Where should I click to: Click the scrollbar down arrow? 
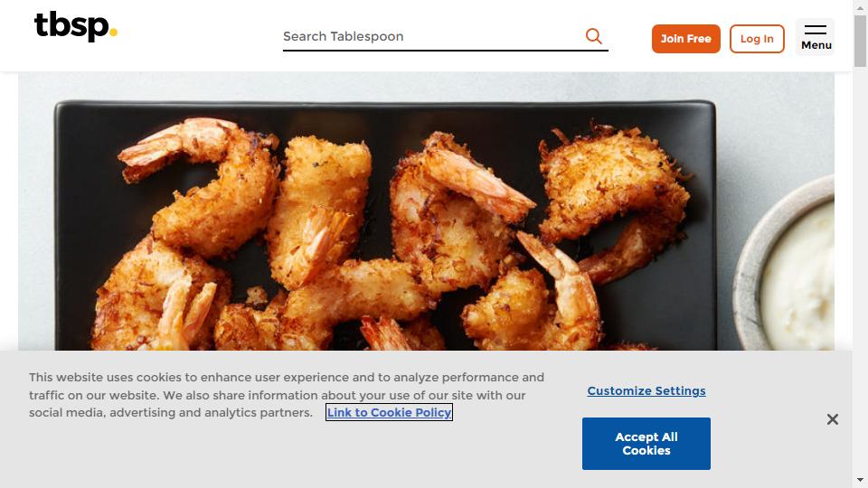tap(860, 480)
